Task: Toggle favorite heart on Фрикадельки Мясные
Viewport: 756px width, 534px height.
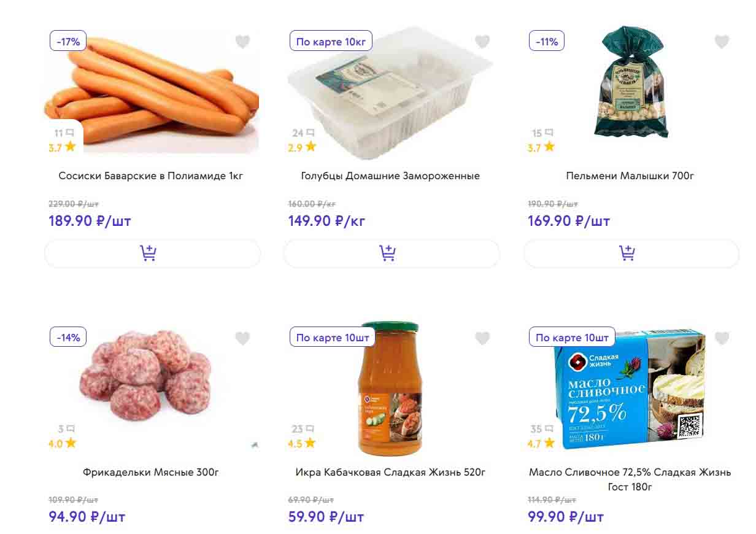Action: tap(242, 338)
